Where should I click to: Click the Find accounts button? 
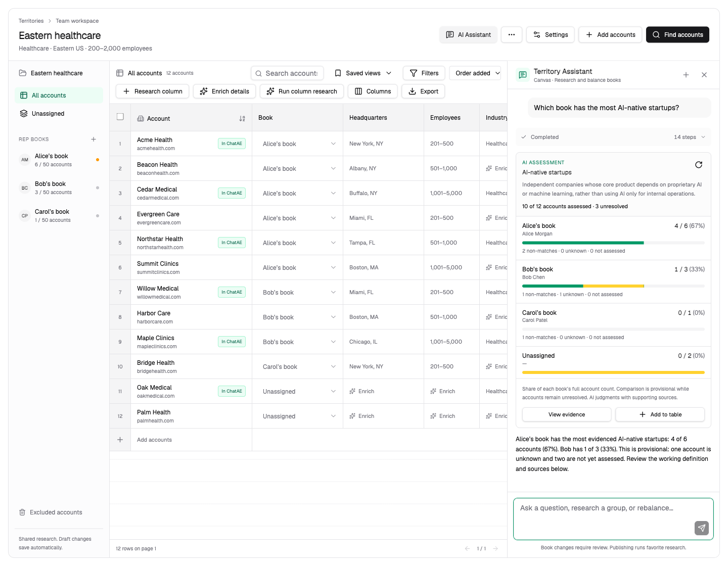(x=677, y=35)
